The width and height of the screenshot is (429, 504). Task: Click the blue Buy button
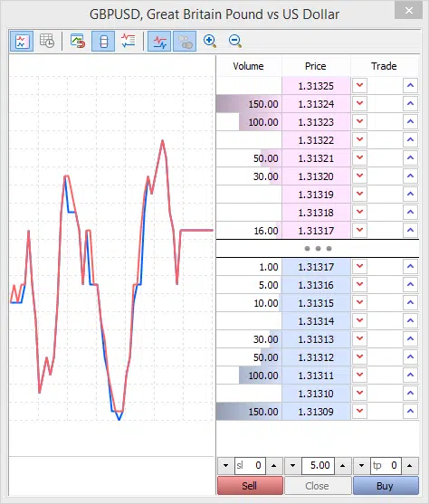click(x=386, y=485)
